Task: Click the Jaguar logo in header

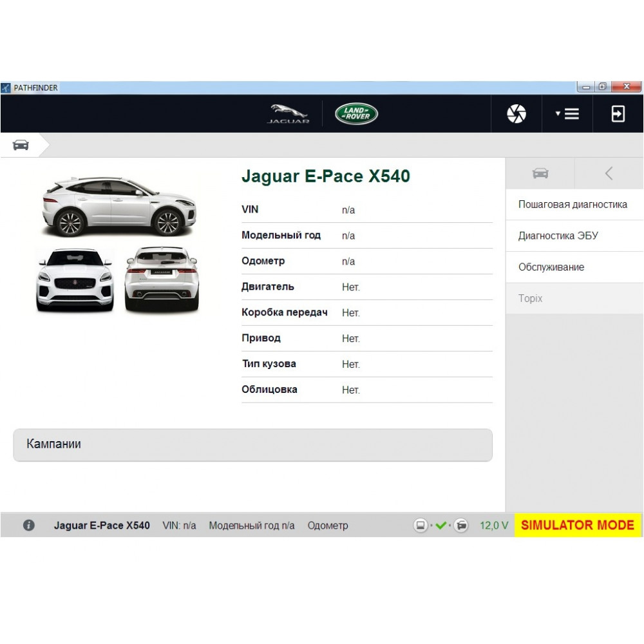Action: [289, 114]
